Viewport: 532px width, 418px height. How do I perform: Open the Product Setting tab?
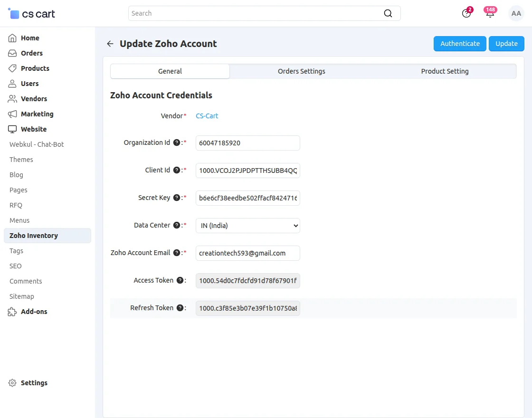[x=444, y=71]
